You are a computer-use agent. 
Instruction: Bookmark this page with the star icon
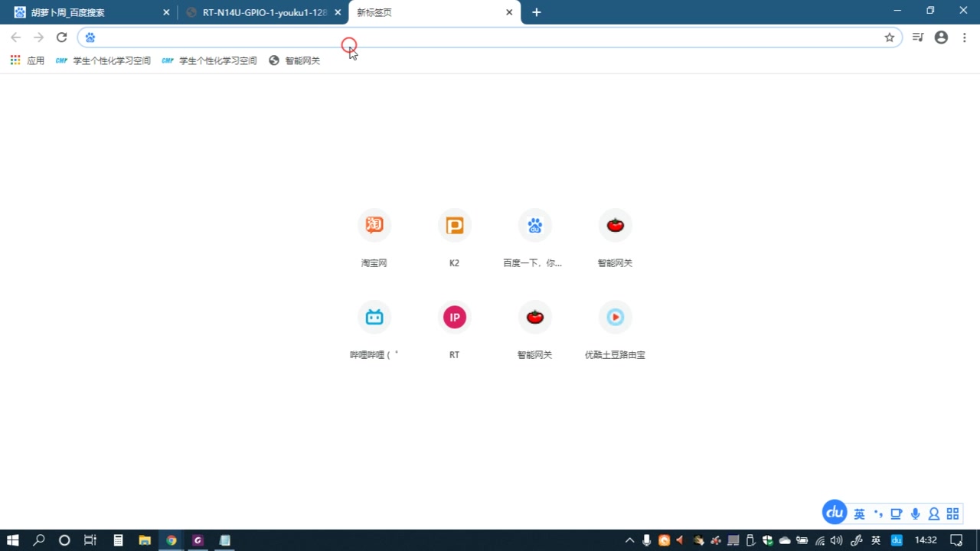point(890,37)
